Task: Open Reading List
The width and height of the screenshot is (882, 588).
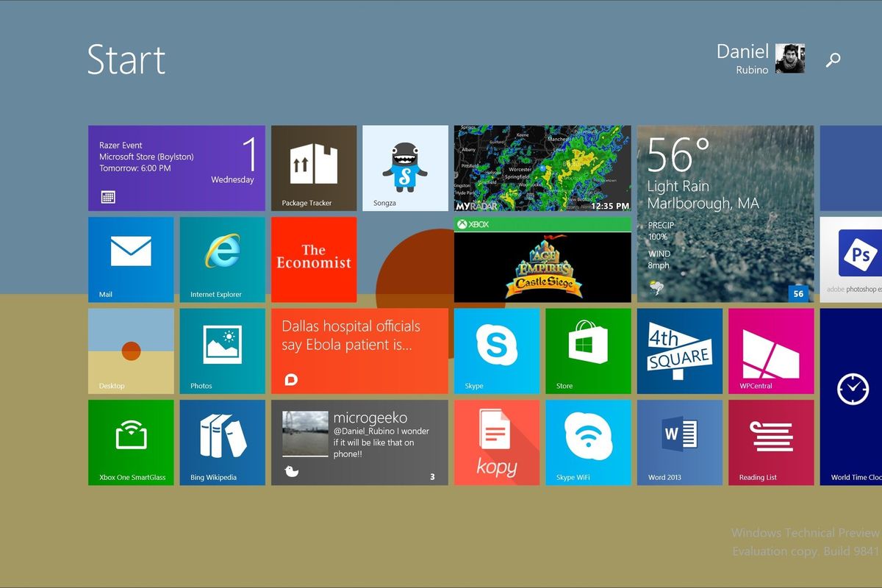Action: (x=770, y=442)
